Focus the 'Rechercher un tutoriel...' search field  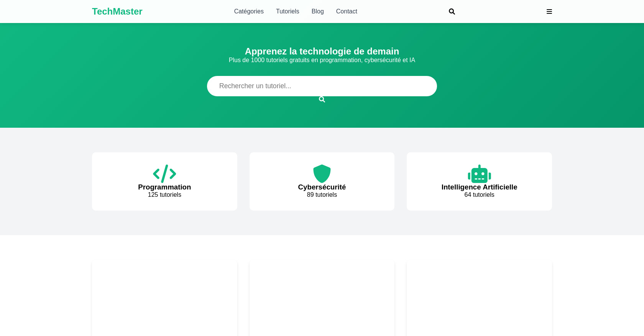322,86
